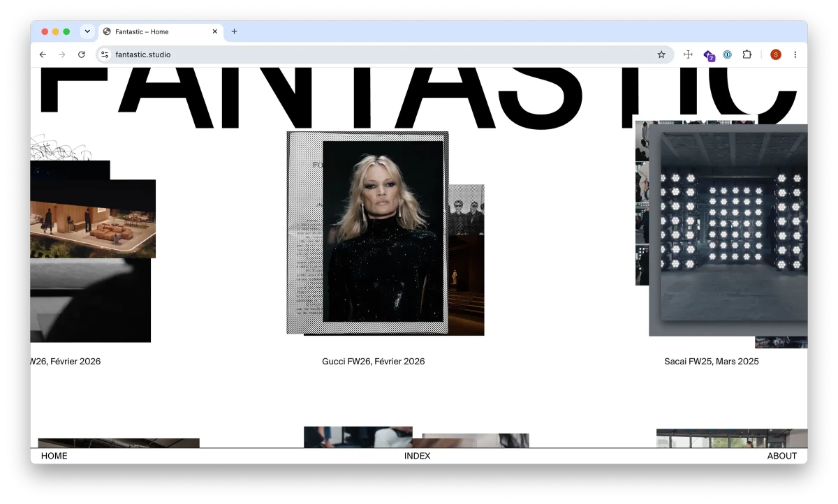Select the Fantastic – Home tab
The width and height of the screenshot is (838, 504).
click(161, 31)
